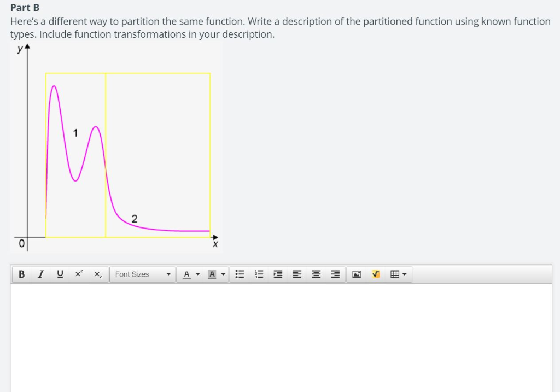
Task: Insert an image using the image icon
Action: tap(357, 274)
